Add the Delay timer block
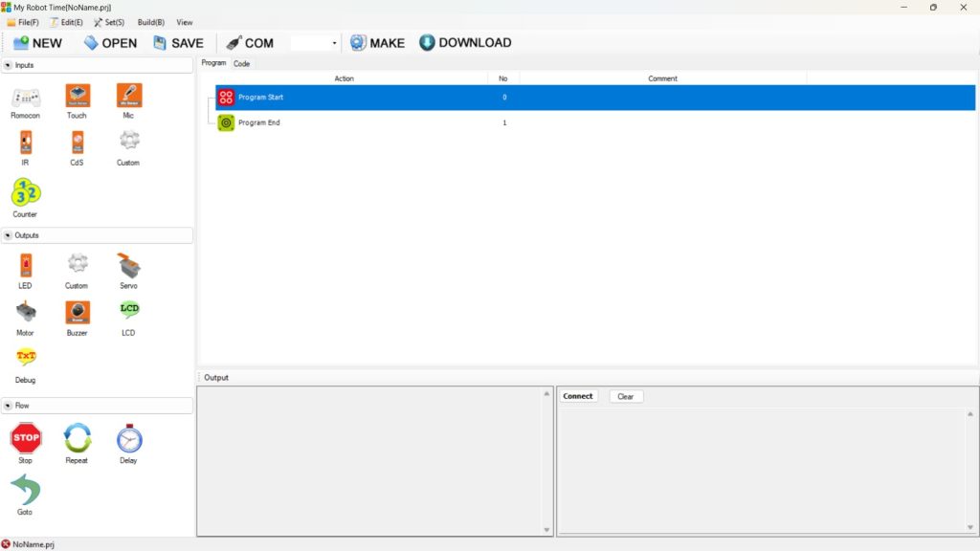This screenshot has height=551, width=980. click(x=128, y=439)
